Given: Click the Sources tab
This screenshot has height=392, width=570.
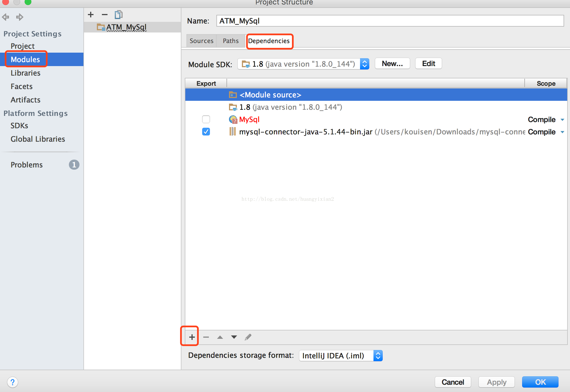Looking at the screenshot, I should [x=201, y=41].
